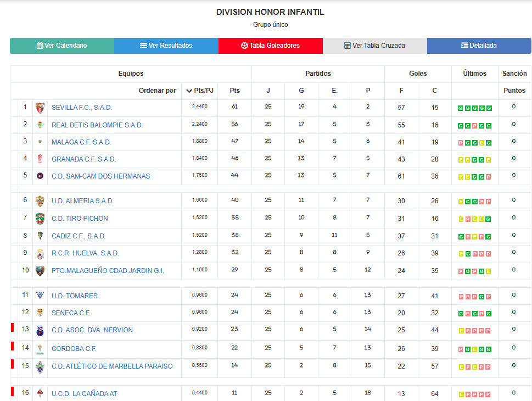
Task: Click Sevilla's first green G result box
Action: click(x=461, y=108)
